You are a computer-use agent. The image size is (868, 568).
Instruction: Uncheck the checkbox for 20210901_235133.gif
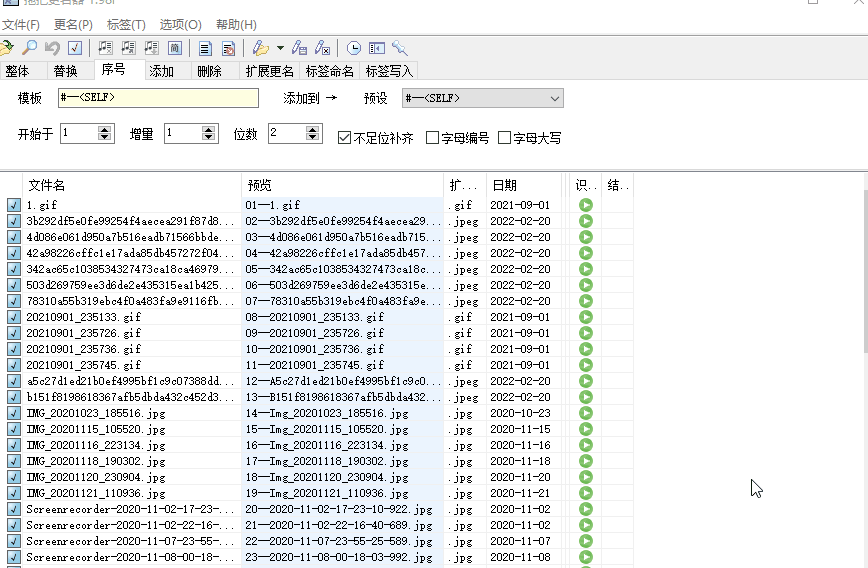[14, 317]
